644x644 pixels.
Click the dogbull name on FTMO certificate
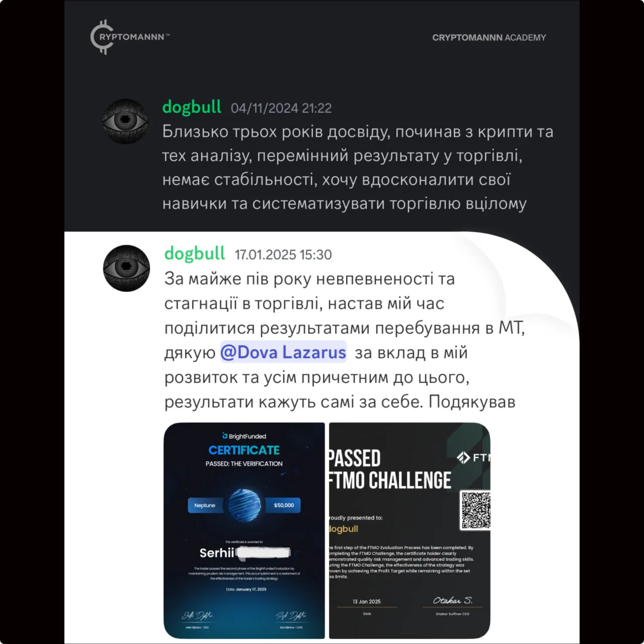point(343,529)
